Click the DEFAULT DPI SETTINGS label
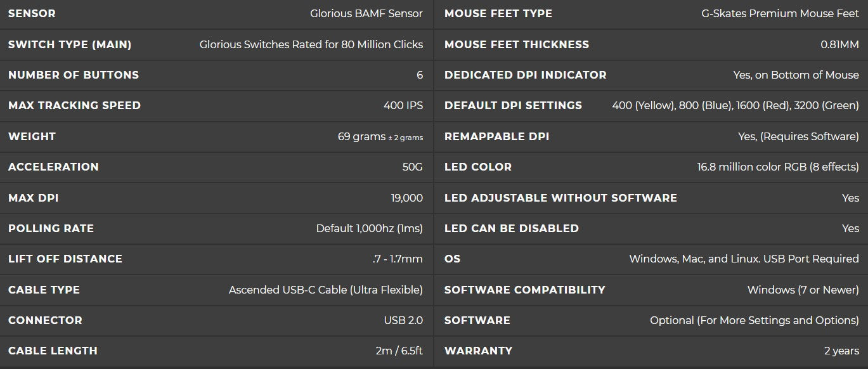The image size is (868, 369). [513, 105]
